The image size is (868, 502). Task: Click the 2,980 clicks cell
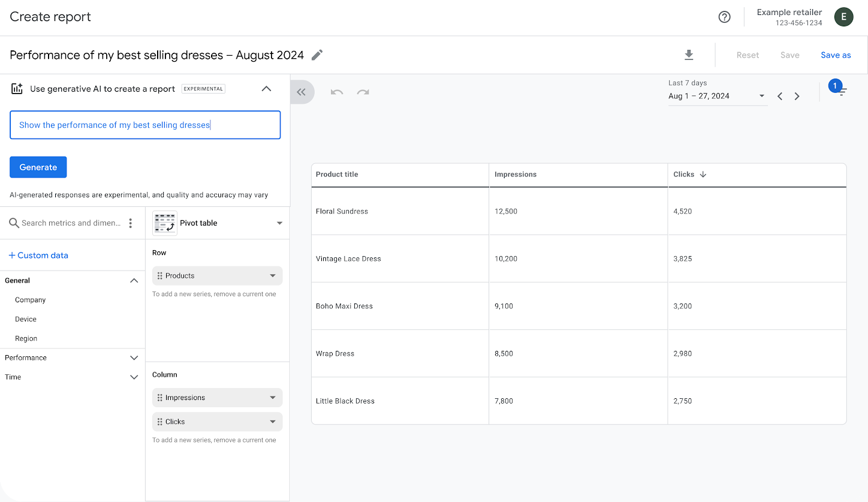[x=683, y=353]
